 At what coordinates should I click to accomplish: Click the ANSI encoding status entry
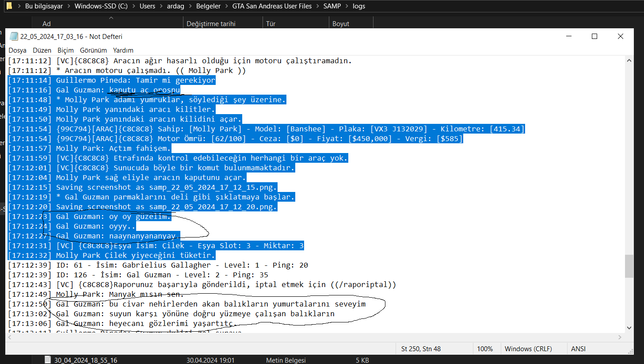pyautogui.click(x=578, y=349)
